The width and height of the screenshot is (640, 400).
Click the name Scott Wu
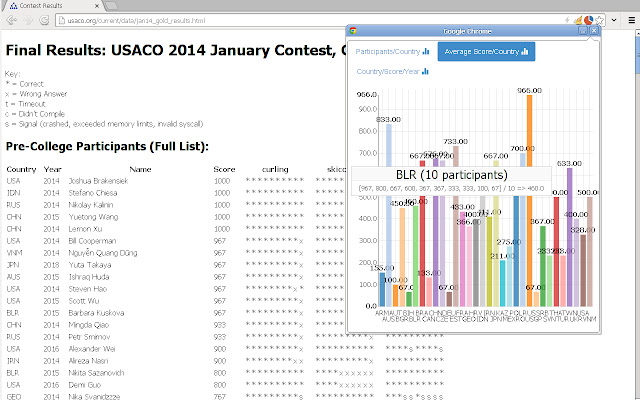84,301
